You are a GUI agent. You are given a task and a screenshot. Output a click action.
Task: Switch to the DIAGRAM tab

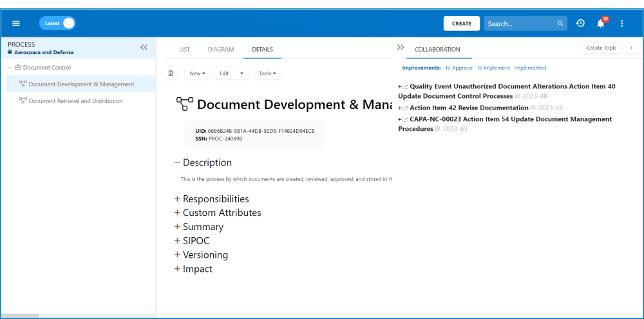[x=221, y=50]
